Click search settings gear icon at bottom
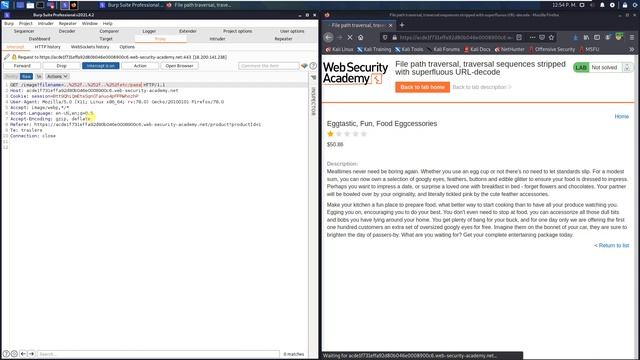Image resolution: width=640 pixels, height=360 pixels. coord(14,354)
